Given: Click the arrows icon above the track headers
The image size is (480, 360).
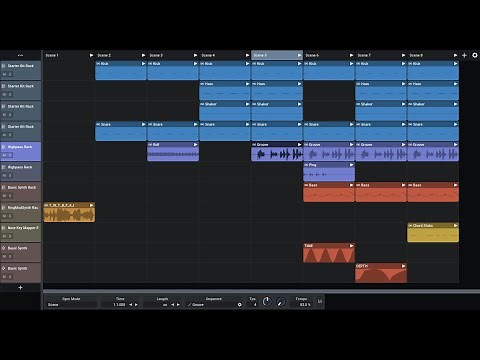Looking at the screenshot, I should click(x=20, y=55).
